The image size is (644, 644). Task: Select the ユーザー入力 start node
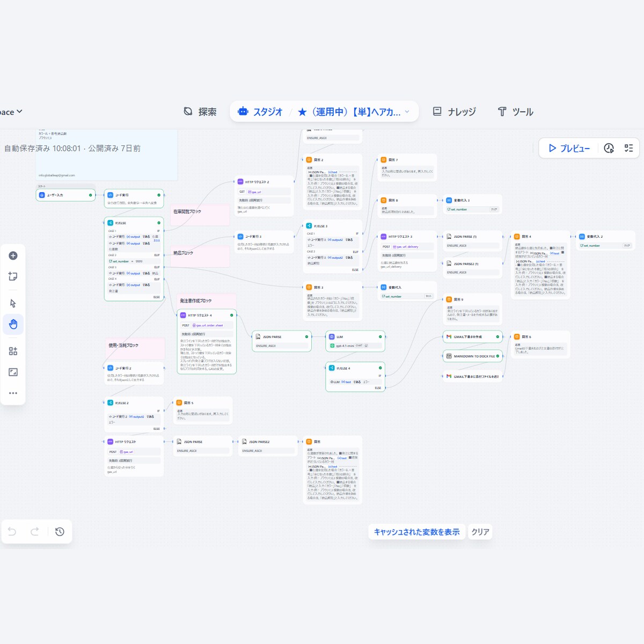click(x=65, y=195)
